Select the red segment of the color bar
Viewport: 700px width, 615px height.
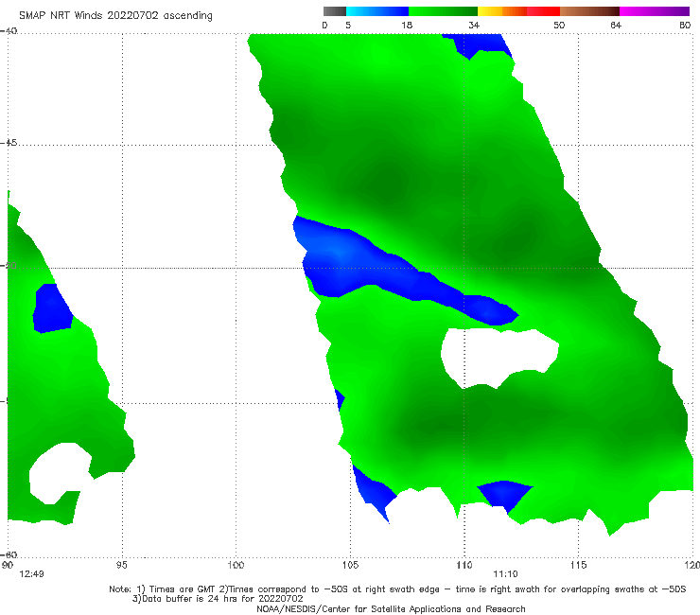(543, 11)
